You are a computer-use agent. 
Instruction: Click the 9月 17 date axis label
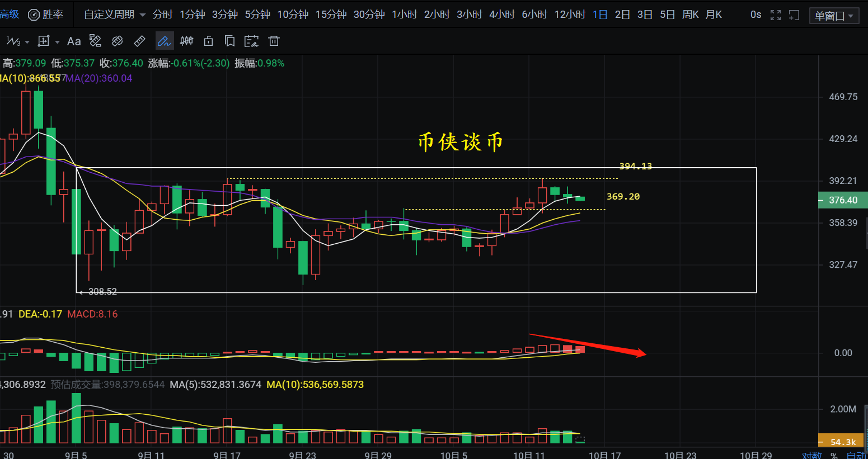(x=227, y=455)
